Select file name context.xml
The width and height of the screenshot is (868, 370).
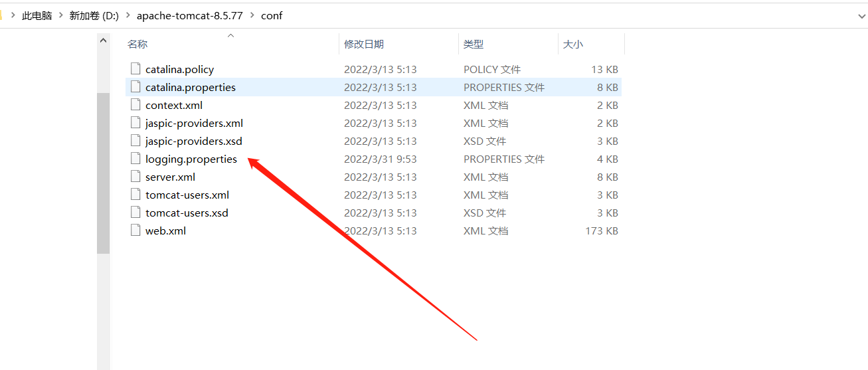[x=174, y=105]
